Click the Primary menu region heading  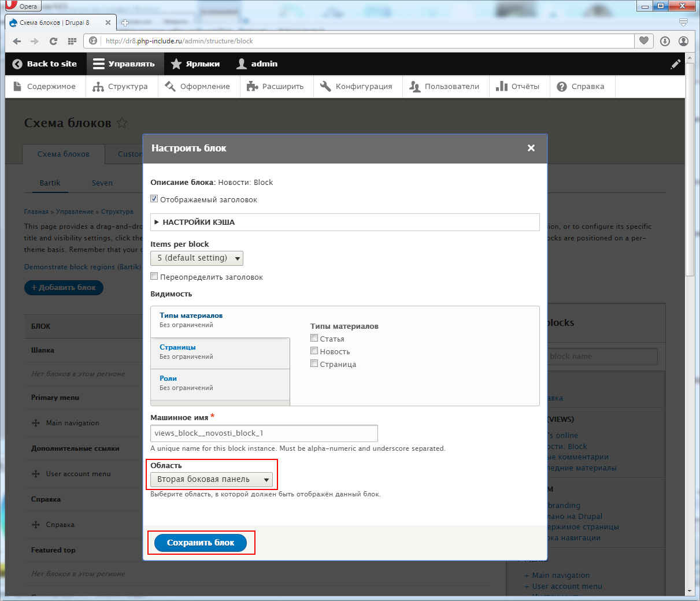coord(55,398)
